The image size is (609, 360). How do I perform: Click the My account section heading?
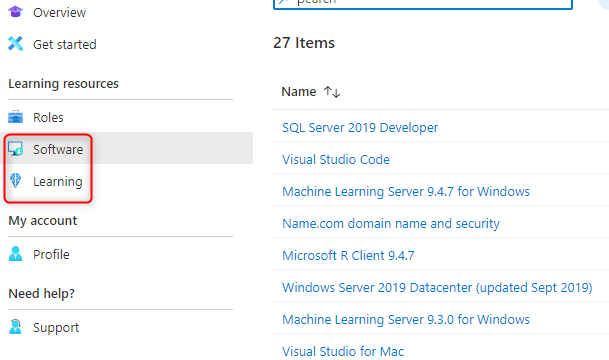coord(43,221)
